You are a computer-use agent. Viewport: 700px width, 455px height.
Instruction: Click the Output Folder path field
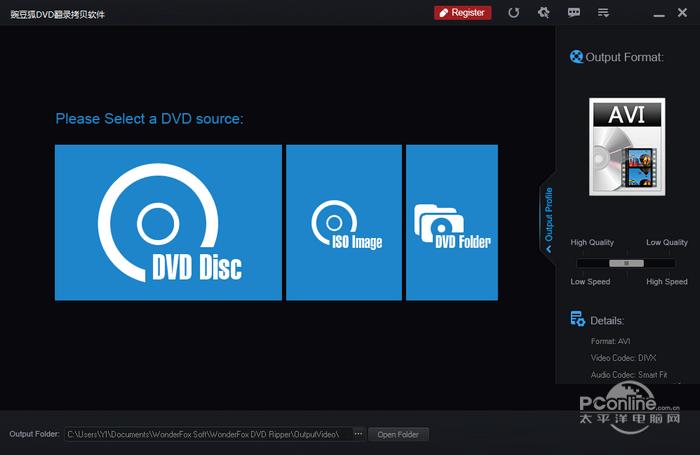tap(208, 434)
